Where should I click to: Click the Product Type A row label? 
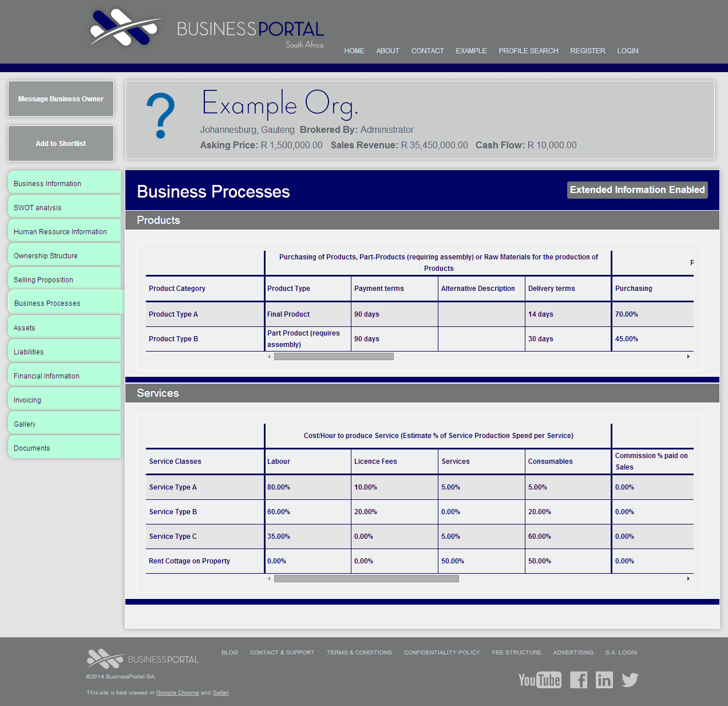173,314
